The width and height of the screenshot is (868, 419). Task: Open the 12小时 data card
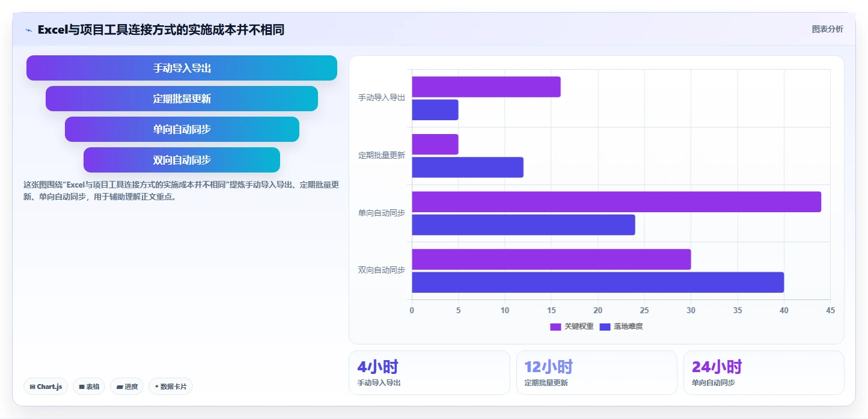[596, 373]
